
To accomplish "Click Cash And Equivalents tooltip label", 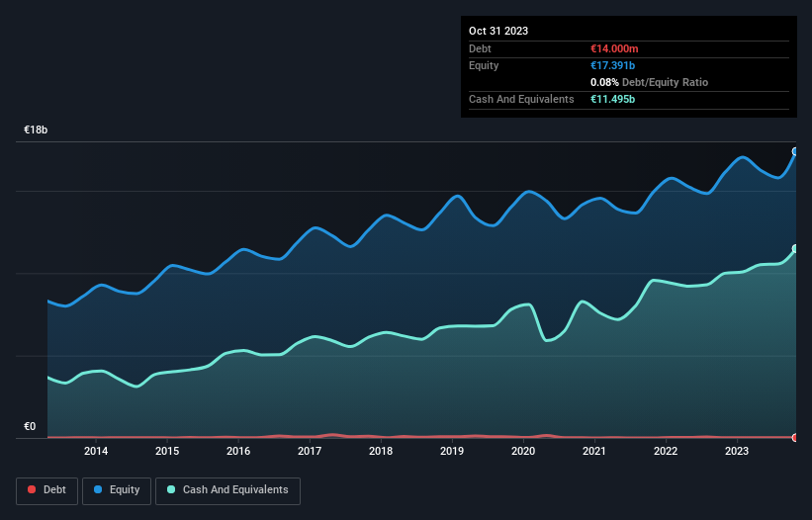I will pyautogui.click(x=521, y=99).
